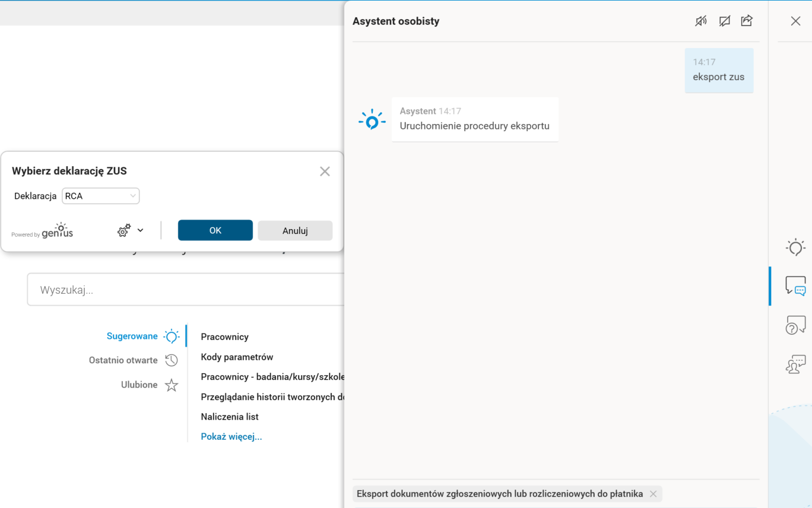The image size is (812, 508).
Task: Remove the Eksport dokumentów suggestion chip
Action: coord(653,494)
